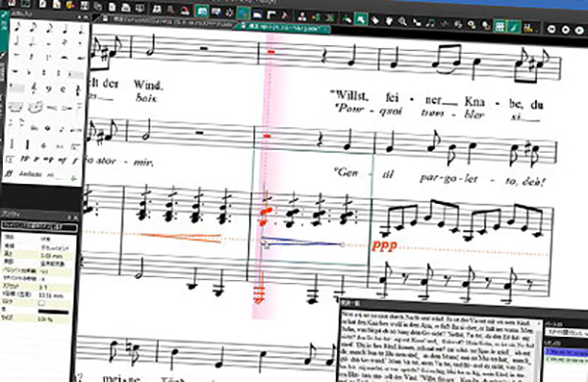
Task: Select the mp dynamic in the palette
Action: coord(48,160)
